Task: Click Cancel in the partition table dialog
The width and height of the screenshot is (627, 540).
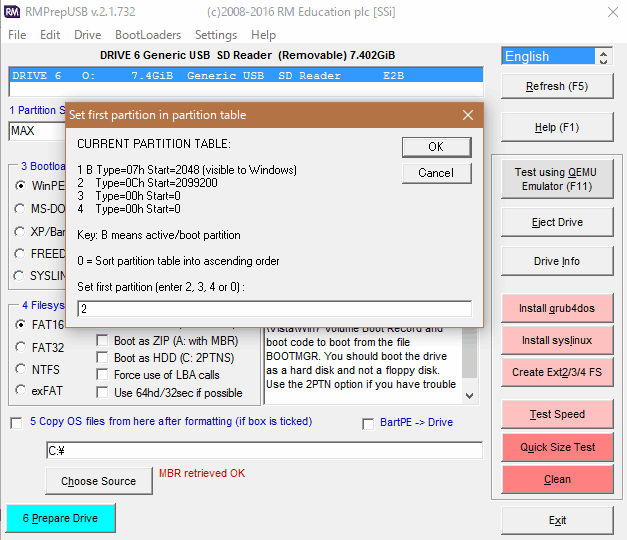Action: 436,173
